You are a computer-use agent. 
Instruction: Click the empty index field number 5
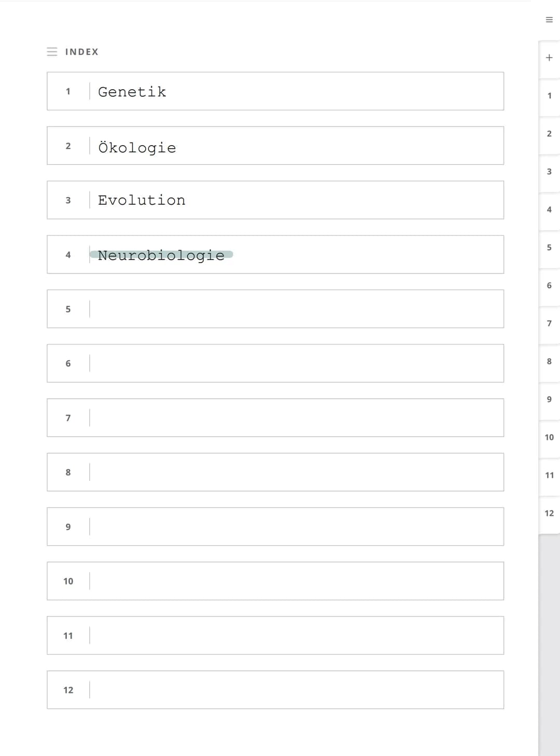tap(275, 309)
